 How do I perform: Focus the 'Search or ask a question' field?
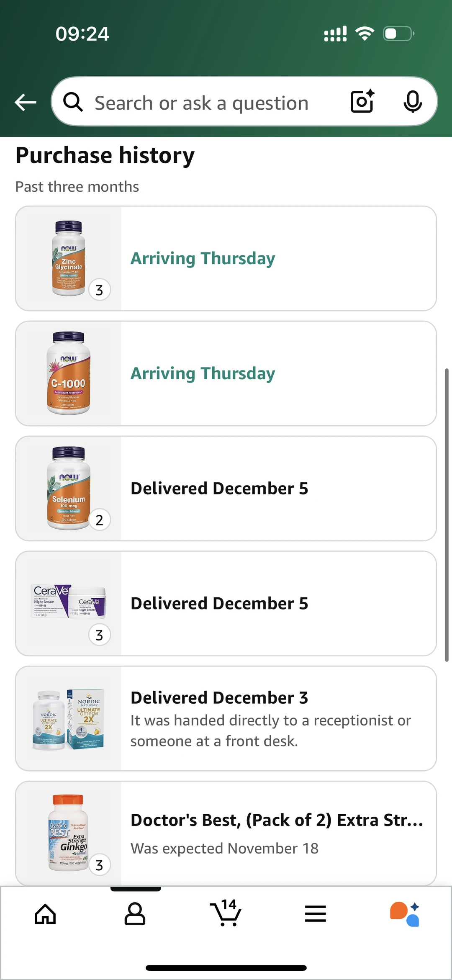point(244,101)
